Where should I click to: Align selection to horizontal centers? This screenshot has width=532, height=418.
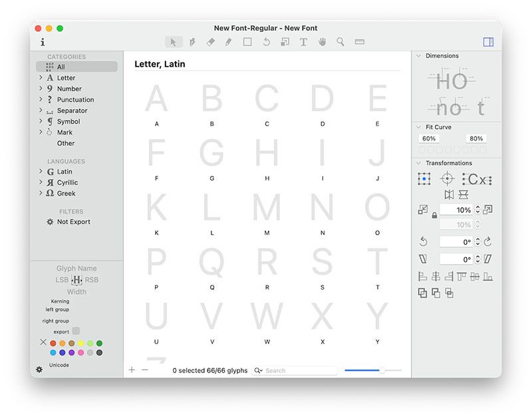[436, 277]
